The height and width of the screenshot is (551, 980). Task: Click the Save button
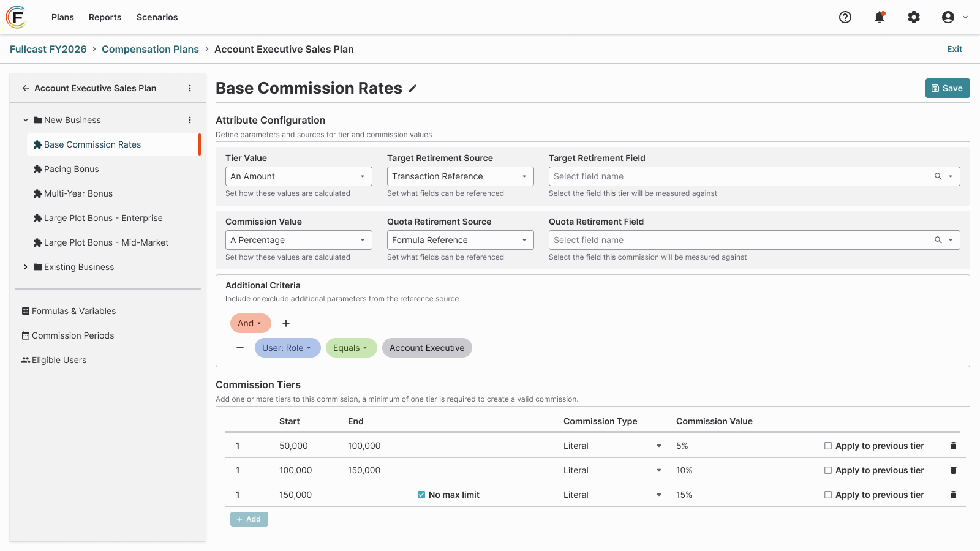(x=948, y=88)
